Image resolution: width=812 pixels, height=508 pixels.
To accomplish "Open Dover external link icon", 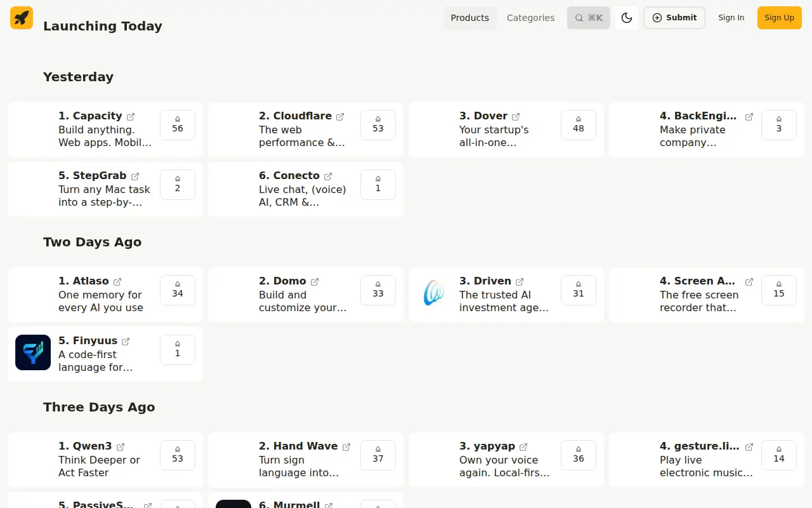I will (x=516, y=117).
